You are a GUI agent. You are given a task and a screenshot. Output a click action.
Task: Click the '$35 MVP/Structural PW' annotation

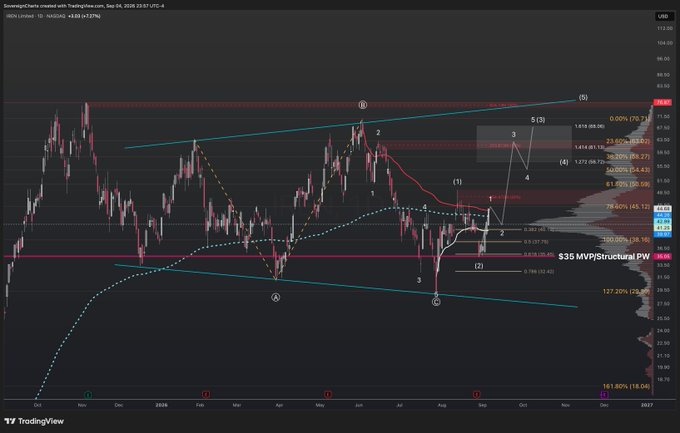[x=604, y=256]
